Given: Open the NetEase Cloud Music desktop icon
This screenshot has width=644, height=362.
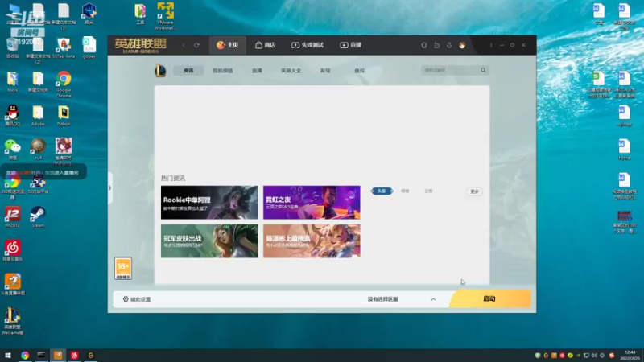Looking at the screenshot, I should click(13, 250).
